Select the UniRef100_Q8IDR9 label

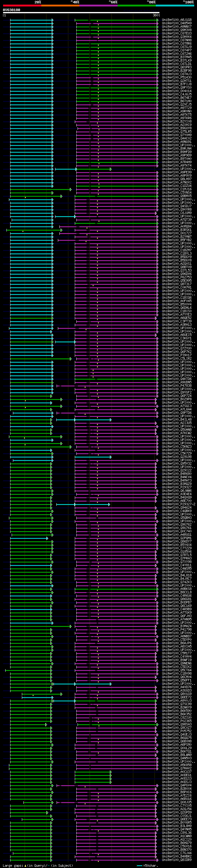(x=177, y=860)
